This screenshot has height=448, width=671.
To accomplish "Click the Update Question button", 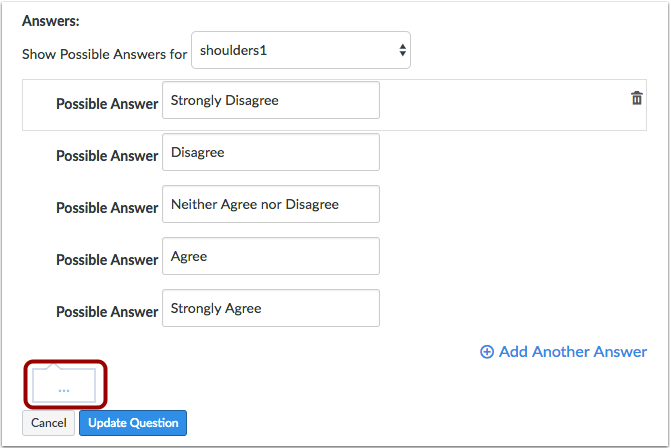I will tap(133, 423).
